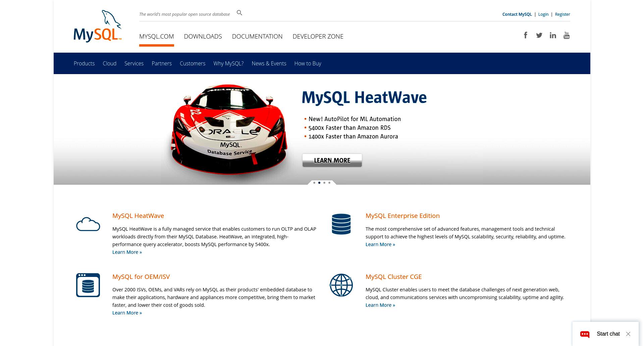This screenshot has height=346, width=644.
Task: Click the MySQL HeatWave banner title
Action: [364, 98]
